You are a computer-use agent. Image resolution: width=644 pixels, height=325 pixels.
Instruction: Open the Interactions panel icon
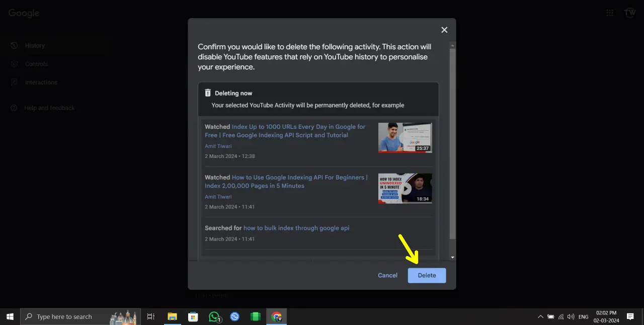[x=14, y=83]
